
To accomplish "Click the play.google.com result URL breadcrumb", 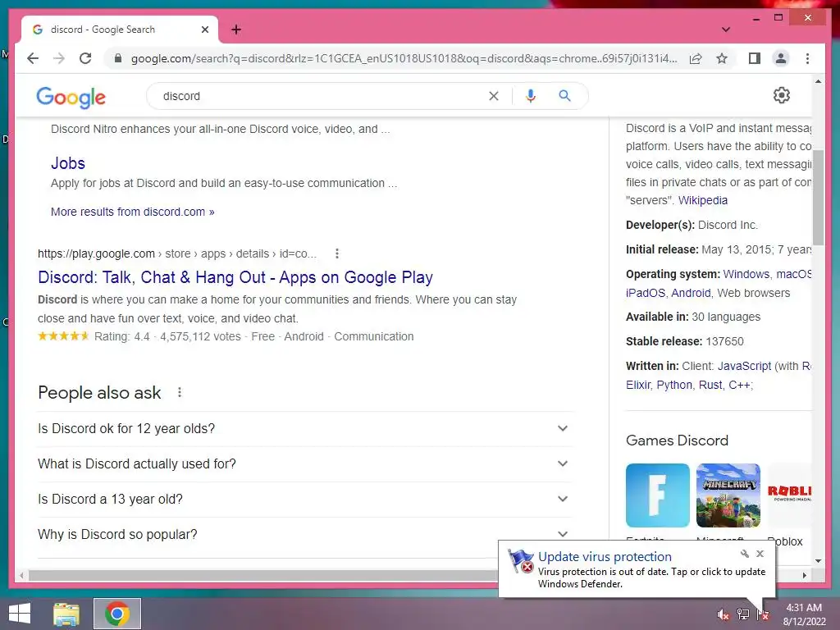I will click(177, 253).
